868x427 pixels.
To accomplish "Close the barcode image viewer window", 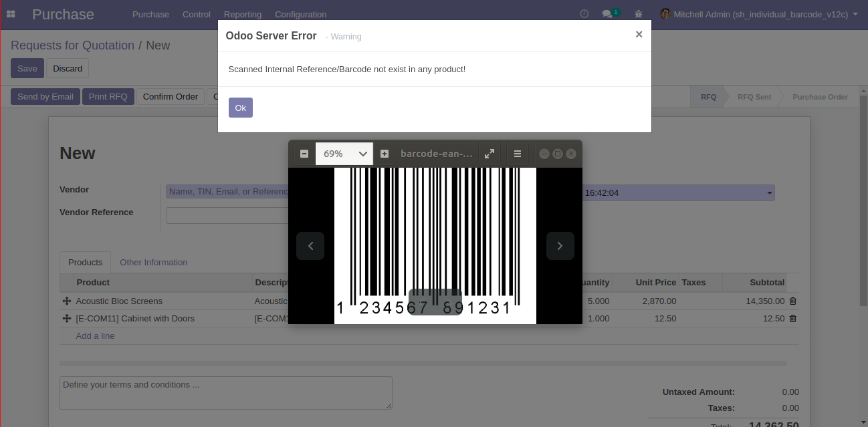I will point(571,154).
